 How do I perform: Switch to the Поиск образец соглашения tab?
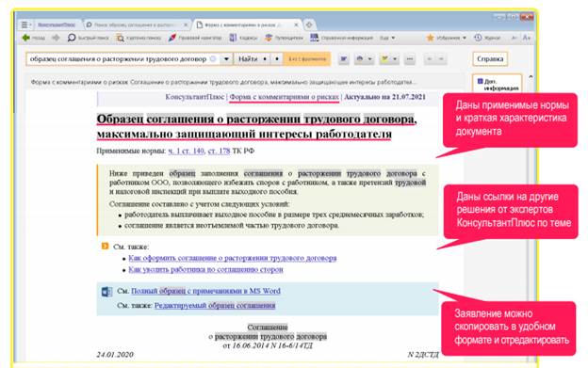(x=137, y=25)
